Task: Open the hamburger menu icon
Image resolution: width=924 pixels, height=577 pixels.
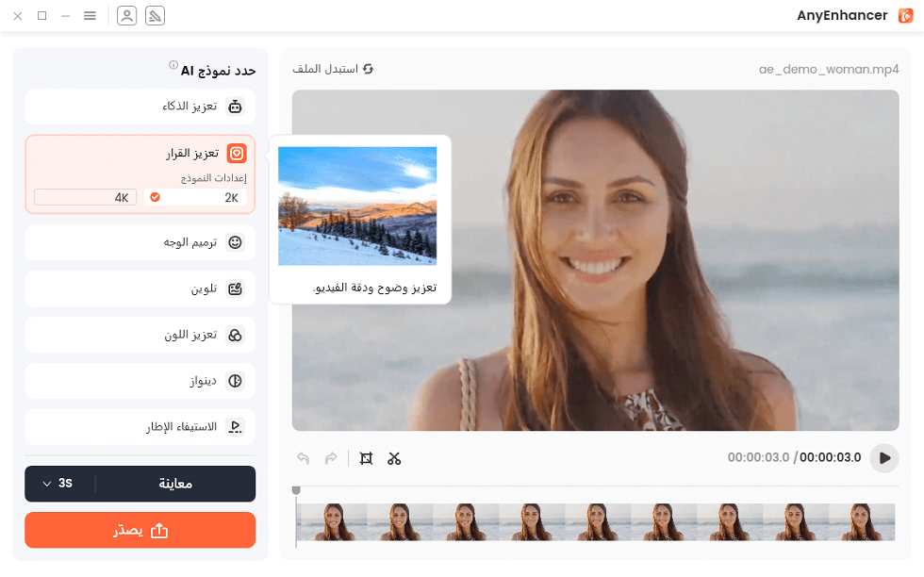Action: 90,16
